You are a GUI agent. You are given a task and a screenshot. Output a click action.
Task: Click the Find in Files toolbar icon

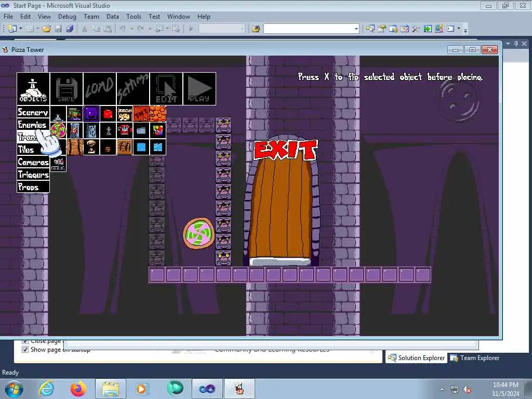tap(256, 29)
